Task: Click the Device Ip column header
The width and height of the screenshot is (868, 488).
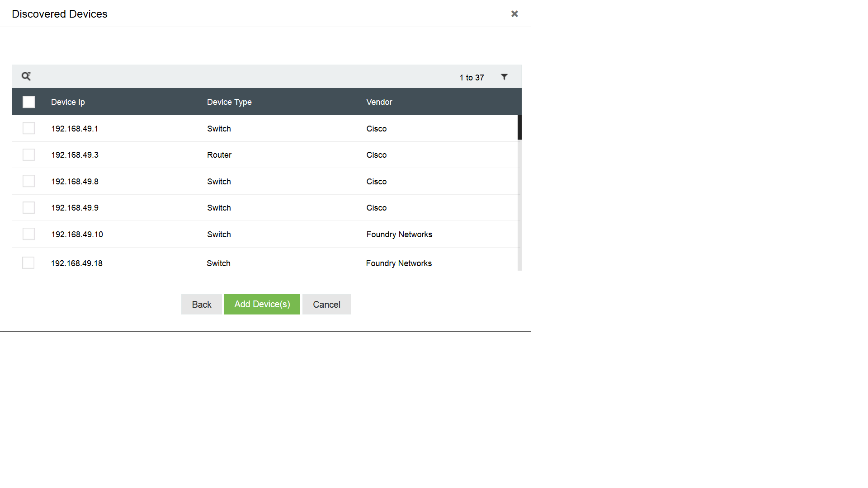Action: (67, 102)
